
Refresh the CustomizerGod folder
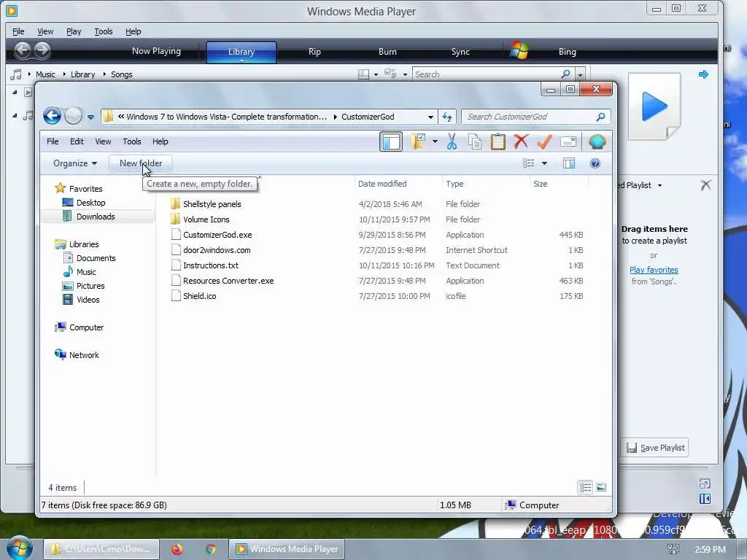pos(447,117)
